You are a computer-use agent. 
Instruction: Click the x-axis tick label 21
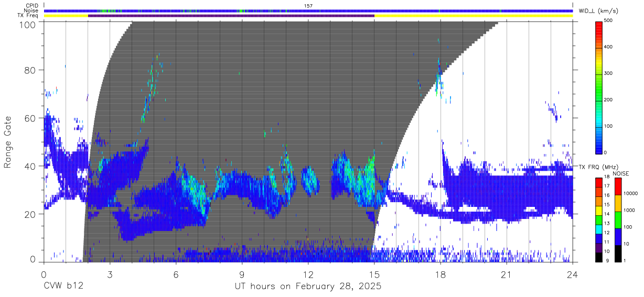(x=507, y=274)
